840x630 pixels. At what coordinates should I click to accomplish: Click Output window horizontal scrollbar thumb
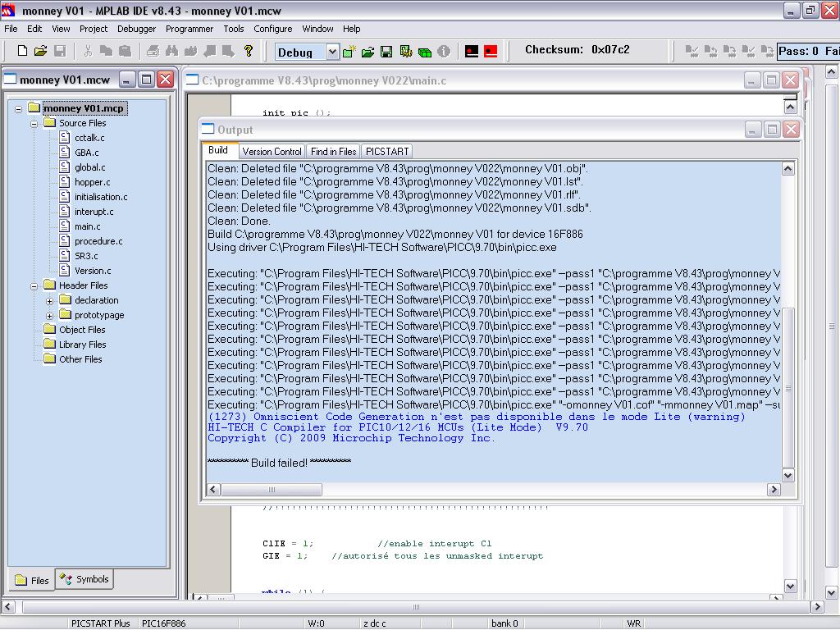pyautogui.click(x=272, y=490)
